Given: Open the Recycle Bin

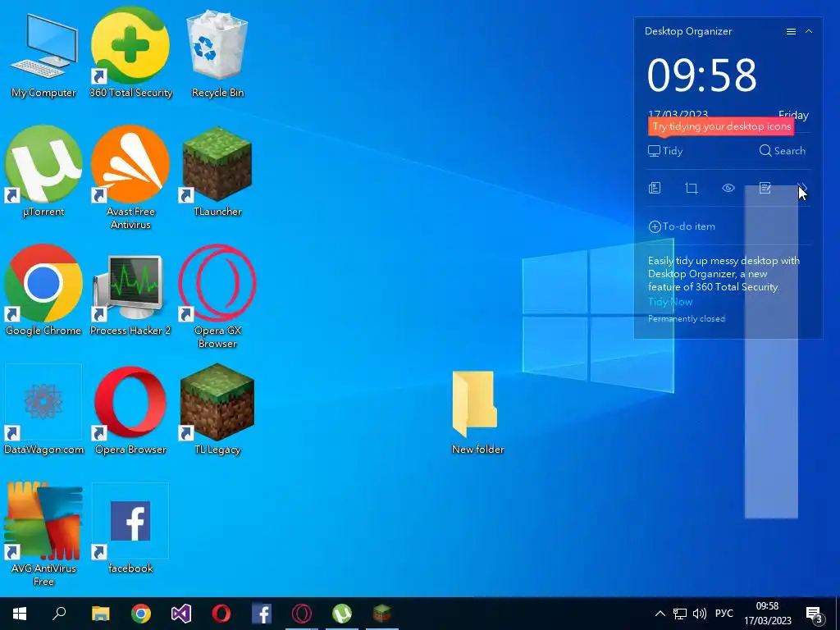Looking at the screenshot, I should (x=217, y=53).
